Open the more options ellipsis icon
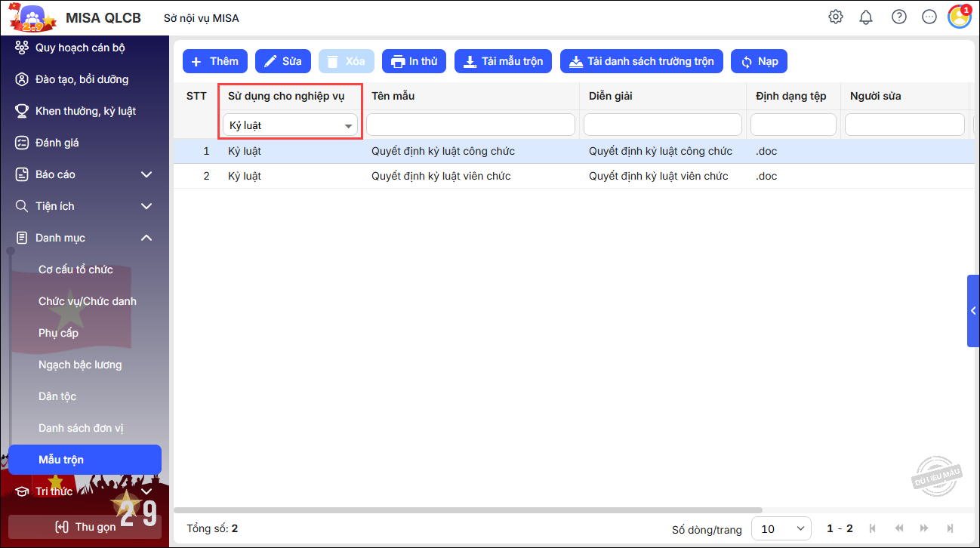Viewport: 980px width, 548px height. click(929, 17)
